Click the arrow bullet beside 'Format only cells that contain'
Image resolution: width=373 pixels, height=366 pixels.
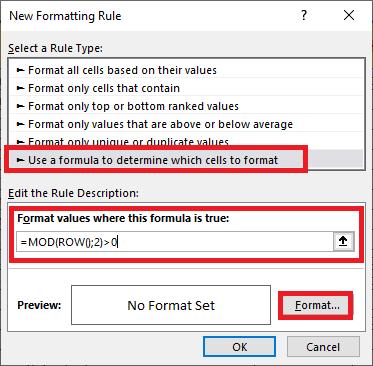click(21, 88)
